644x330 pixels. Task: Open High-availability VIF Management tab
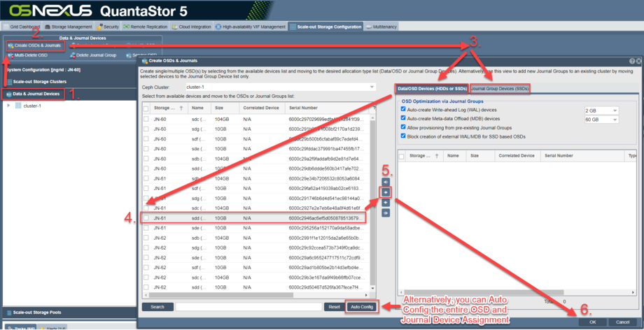[x=250, y=27]
